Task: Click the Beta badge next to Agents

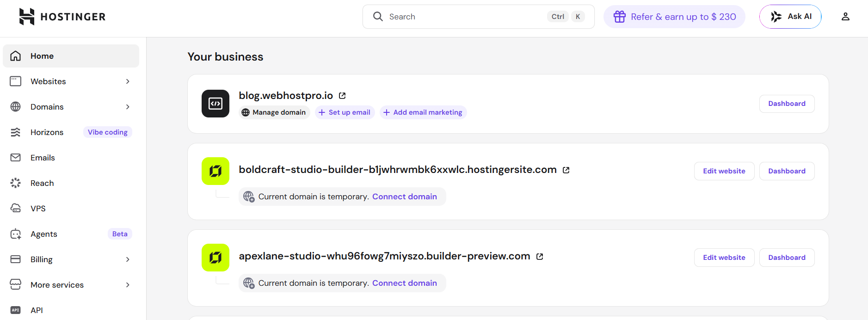Action: (x=120, y=234)
